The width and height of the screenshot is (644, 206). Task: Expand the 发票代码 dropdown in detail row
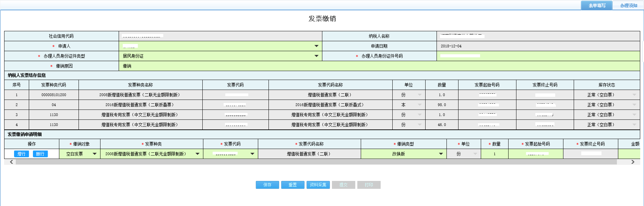(x=252, y=154)
